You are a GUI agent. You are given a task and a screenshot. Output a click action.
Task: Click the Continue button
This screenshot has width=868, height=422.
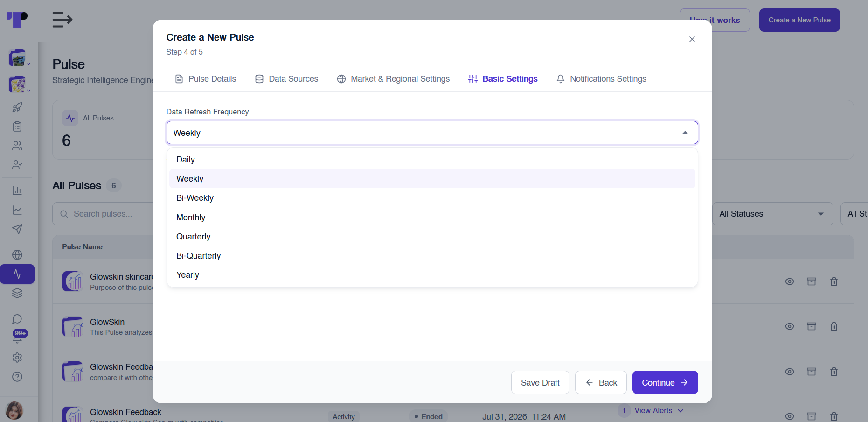[665, 382]
